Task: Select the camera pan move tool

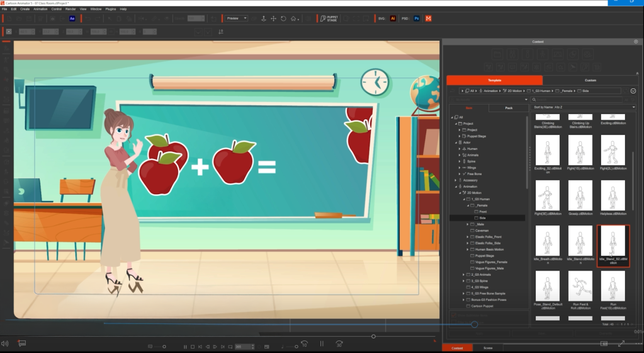Action: (x=273, y=19)
